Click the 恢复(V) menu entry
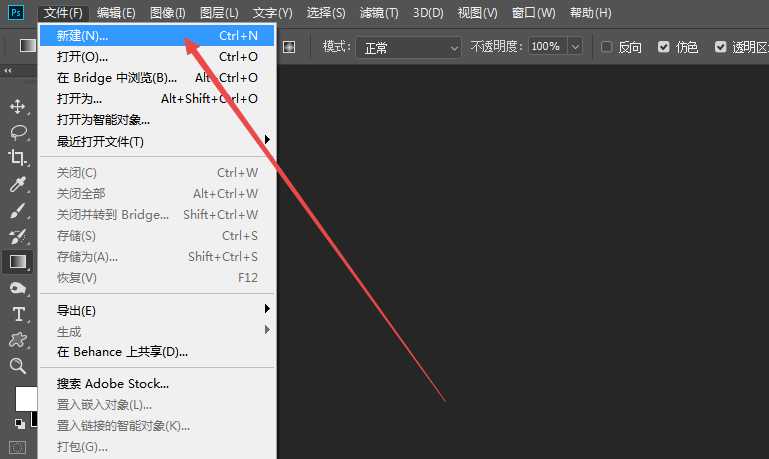This screenshot has width=769, height=459. (156, 278)
